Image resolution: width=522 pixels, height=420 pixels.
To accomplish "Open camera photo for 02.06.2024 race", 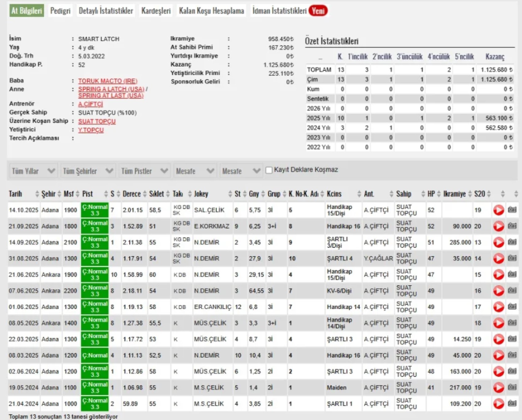I will 512,371.
